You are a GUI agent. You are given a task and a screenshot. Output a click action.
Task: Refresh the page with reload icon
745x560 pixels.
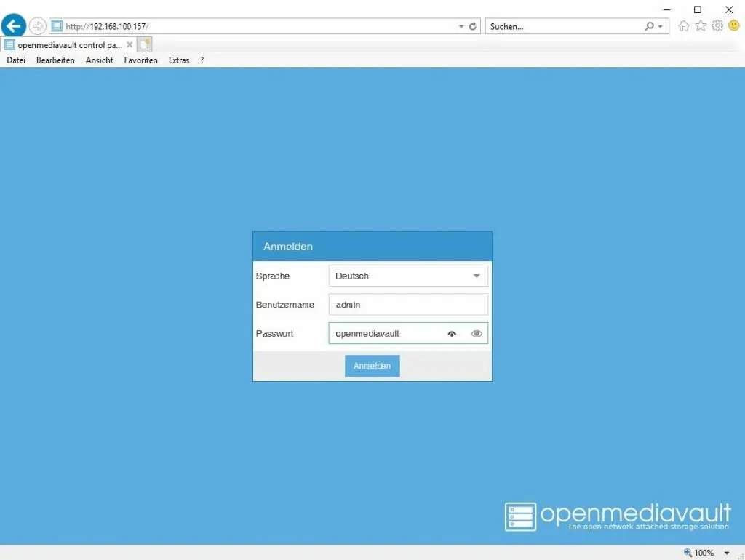click(472, 27)
